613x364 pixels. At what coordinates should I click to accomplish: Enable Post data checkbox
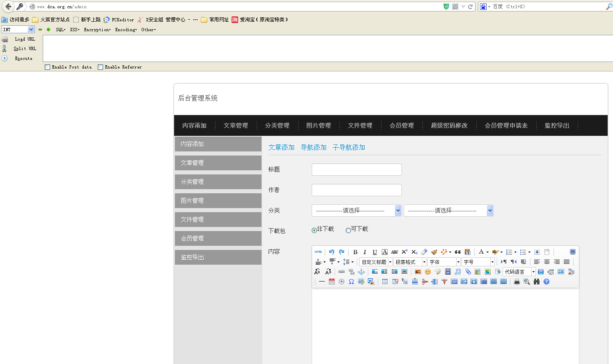47,67
